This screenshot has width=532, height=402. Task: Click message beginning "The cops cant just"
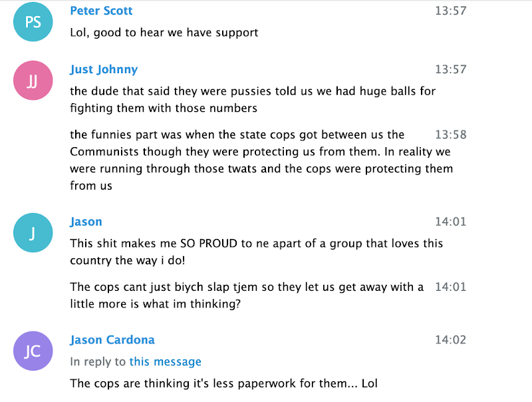246,295
